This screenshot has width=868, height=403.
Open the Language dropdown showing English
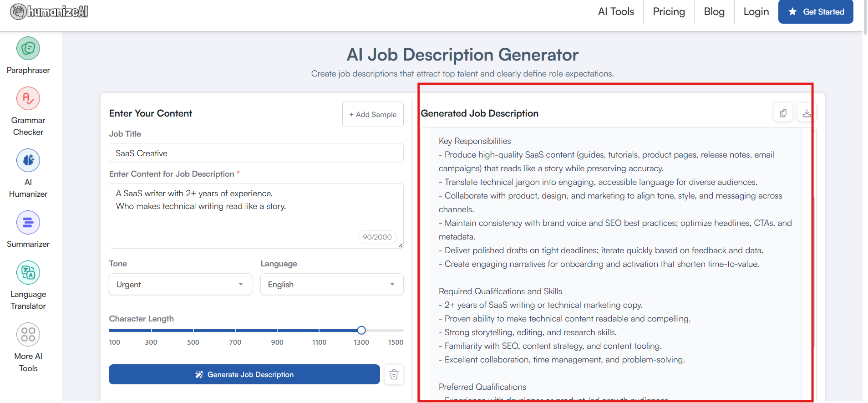(x=332, y=284)
